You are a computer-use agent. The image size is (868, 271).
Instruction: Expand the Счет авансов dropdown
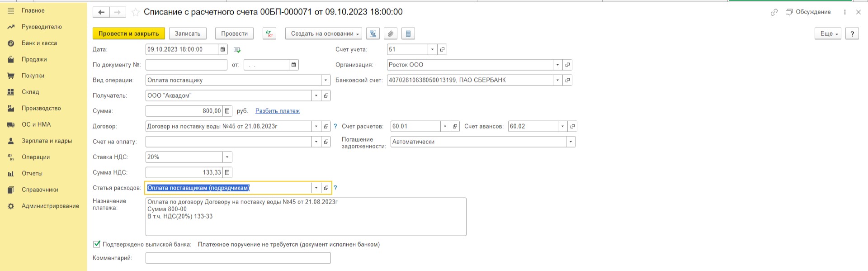click(563, 126)
